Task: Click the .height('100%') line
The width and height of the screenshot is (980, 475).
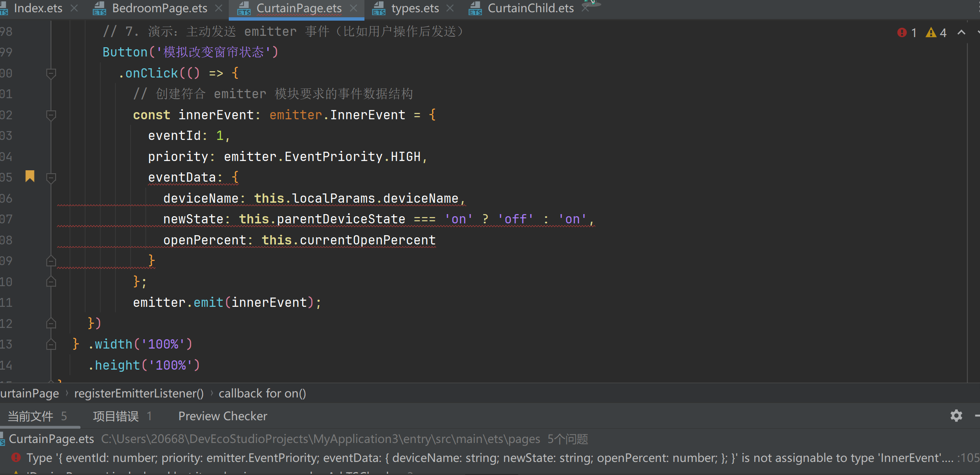Action: (x=144, y=365)
